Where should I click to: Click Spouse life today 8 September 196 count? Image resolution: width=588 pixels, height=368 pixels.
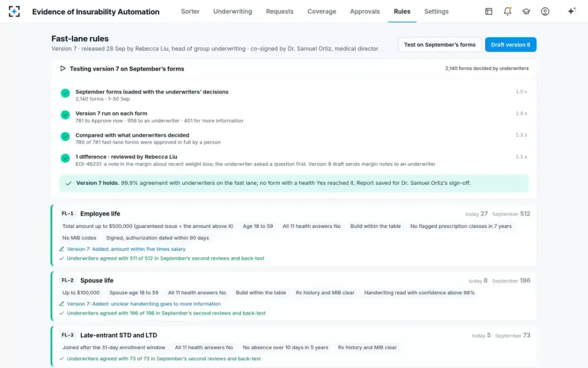(499, 281)
